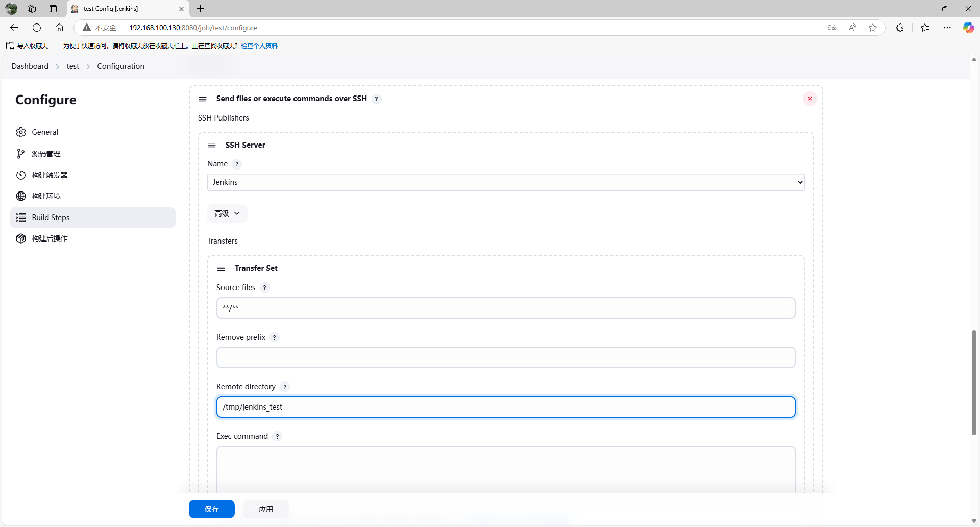
Task: Open browser settings and more menu
Action: coord(947,28)
